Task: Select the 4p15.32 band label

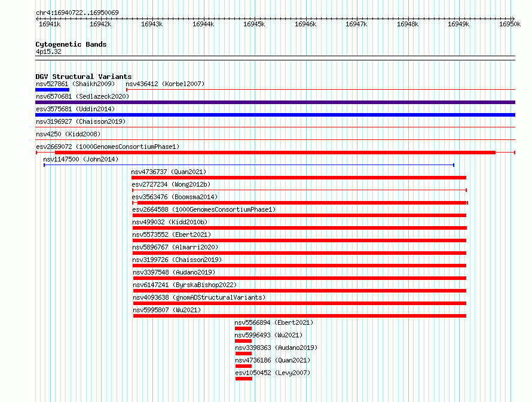Action: 48,51
